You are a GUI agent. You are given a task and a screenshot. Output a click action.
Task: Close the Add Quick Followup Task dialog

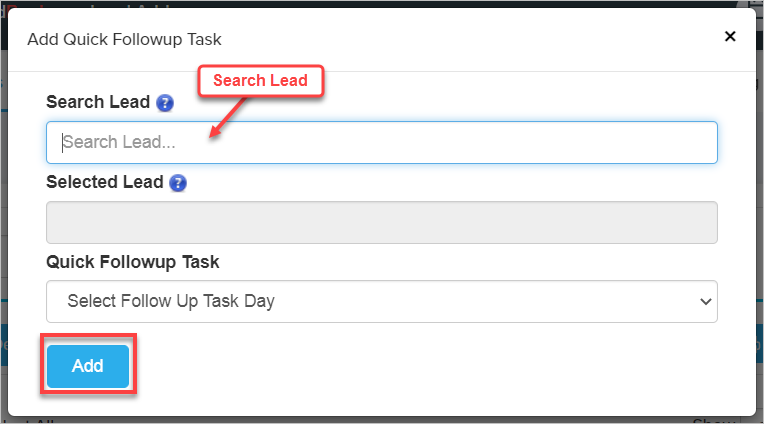(730, 36)
